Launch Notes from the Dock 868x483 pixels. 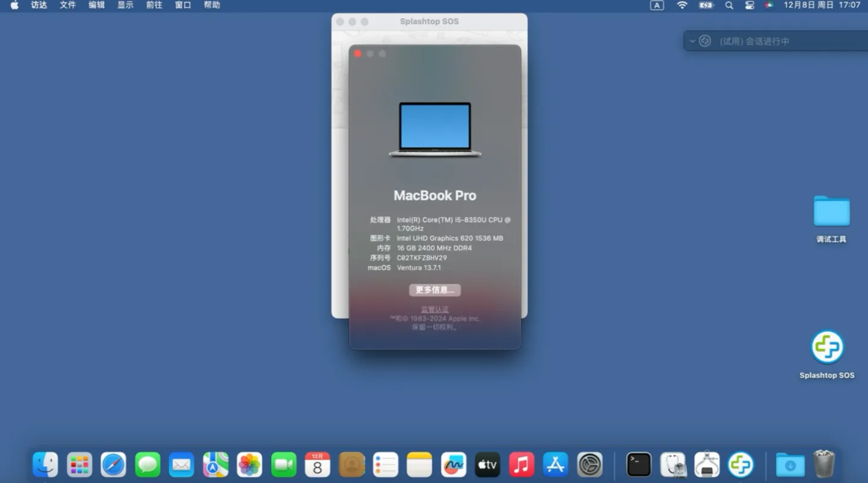point(420,465)
